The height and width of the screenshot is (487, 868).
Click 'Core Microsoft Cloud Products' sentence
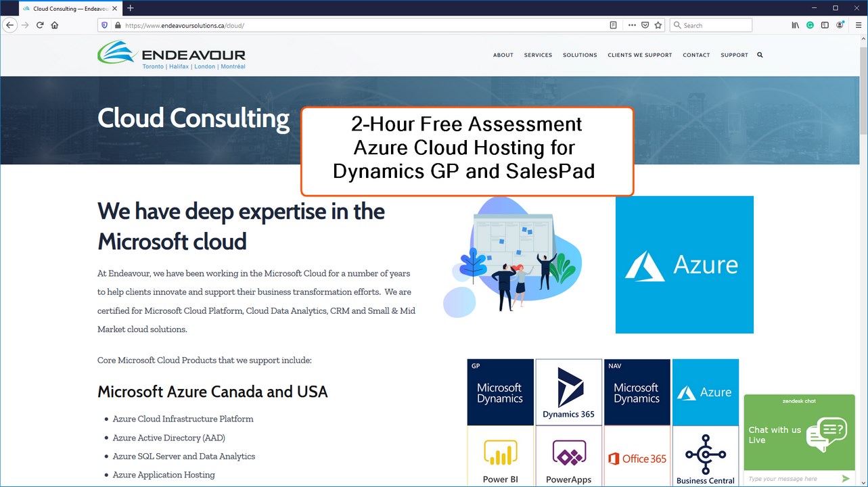[x=204, y=361]
